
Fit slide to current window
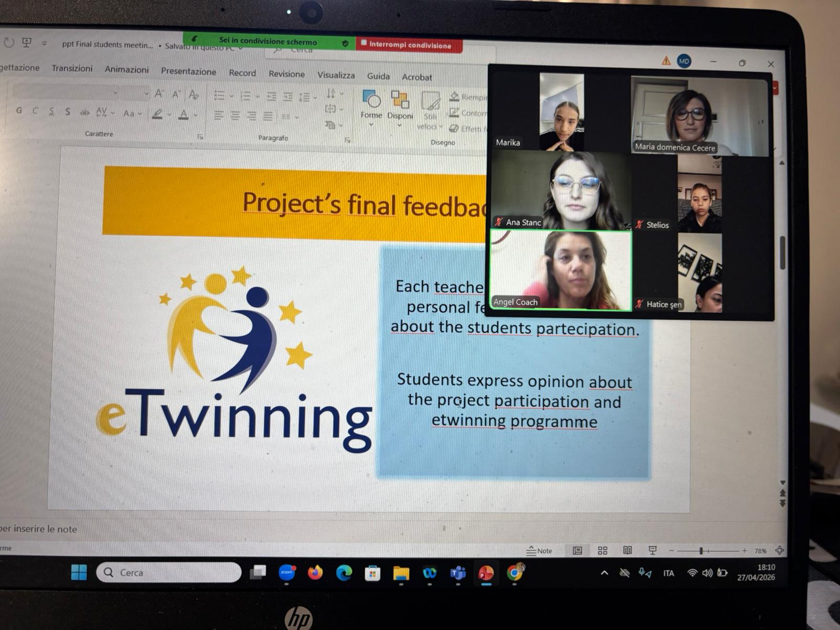(x=780, y=551)
